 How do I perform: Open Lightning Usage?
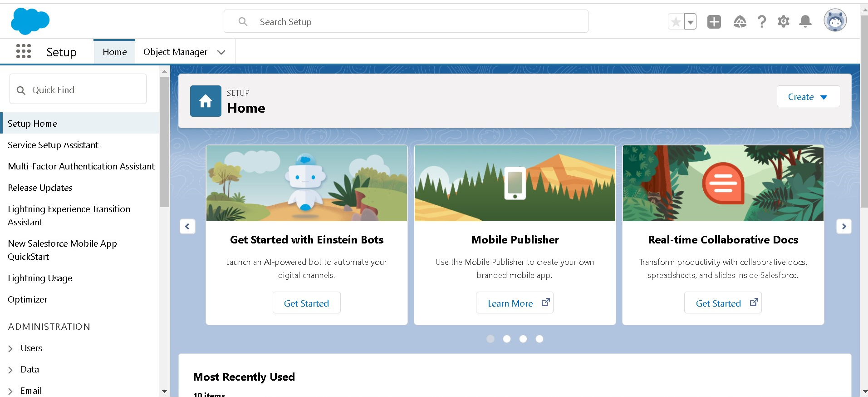(40, 278)
